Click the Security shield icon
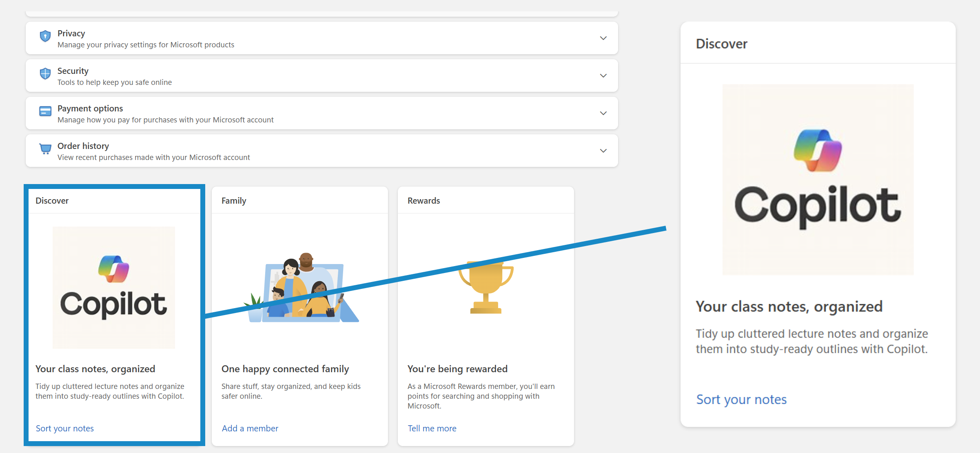The image size is (980, 453). (x=45, y=74)
